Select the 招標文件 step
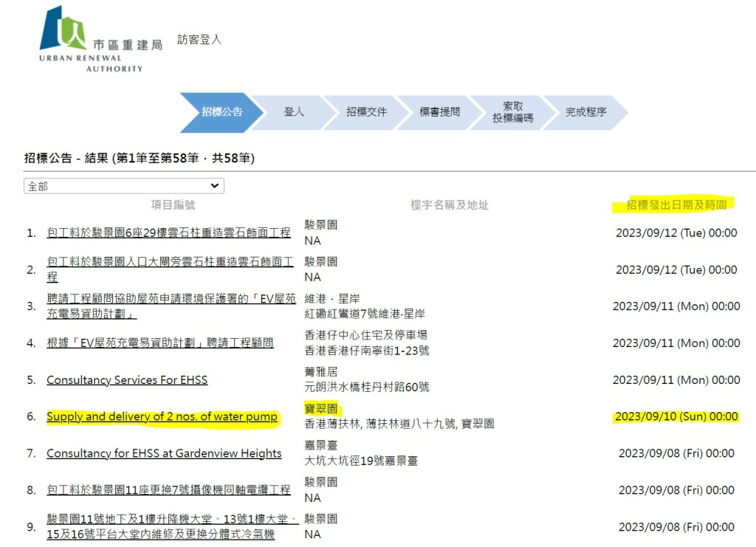The image size is (756, 547). [366, 112]
